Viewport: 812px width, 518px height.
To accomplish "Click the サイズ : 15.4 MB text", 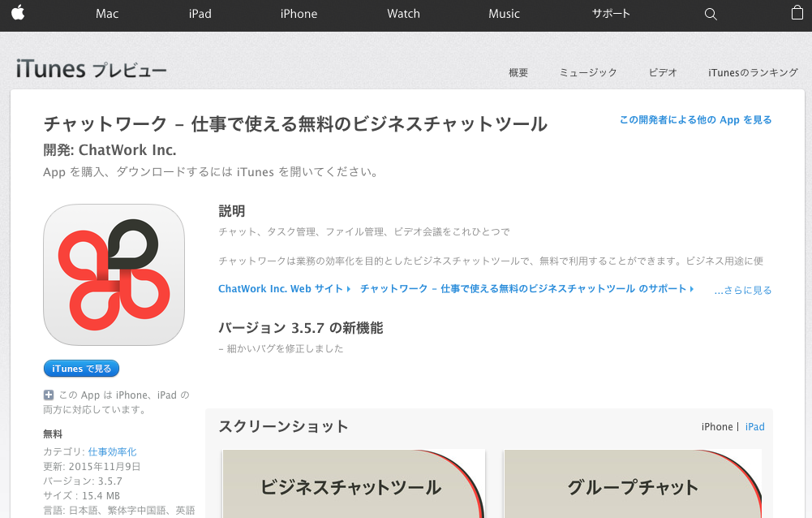I will [81, 496].
